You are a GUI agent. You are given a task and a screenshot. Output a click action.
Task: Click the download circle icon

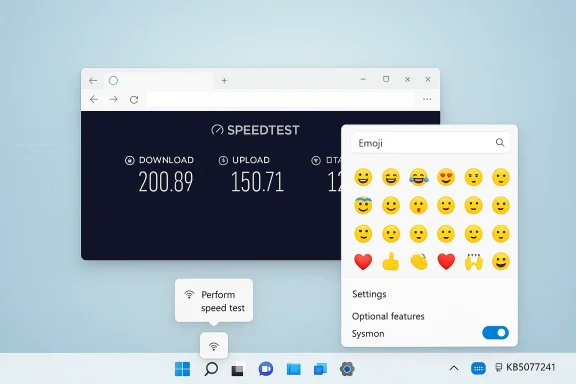click(130, 160)
